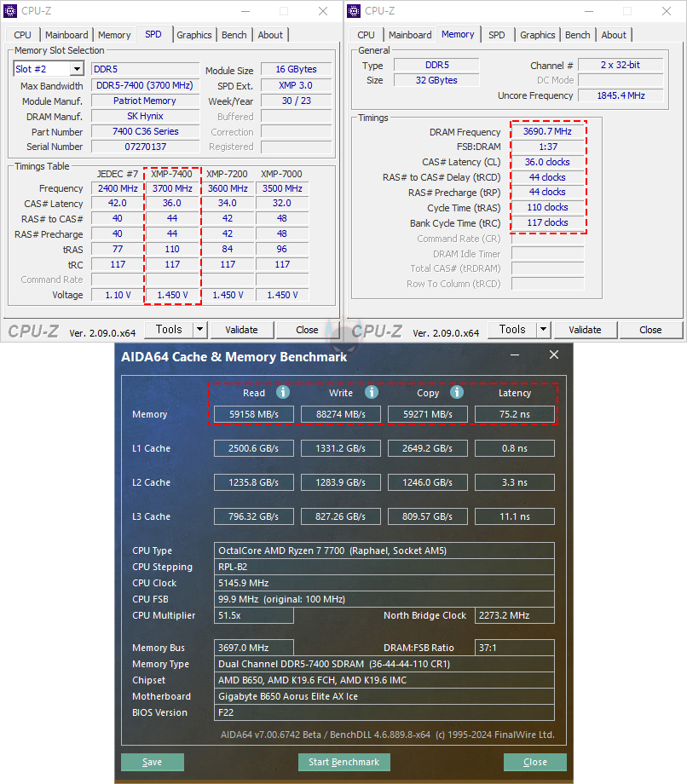Open About tab in left CPU-Z
The width and height of the screenshot is (687, 784).
click(270, 35)
